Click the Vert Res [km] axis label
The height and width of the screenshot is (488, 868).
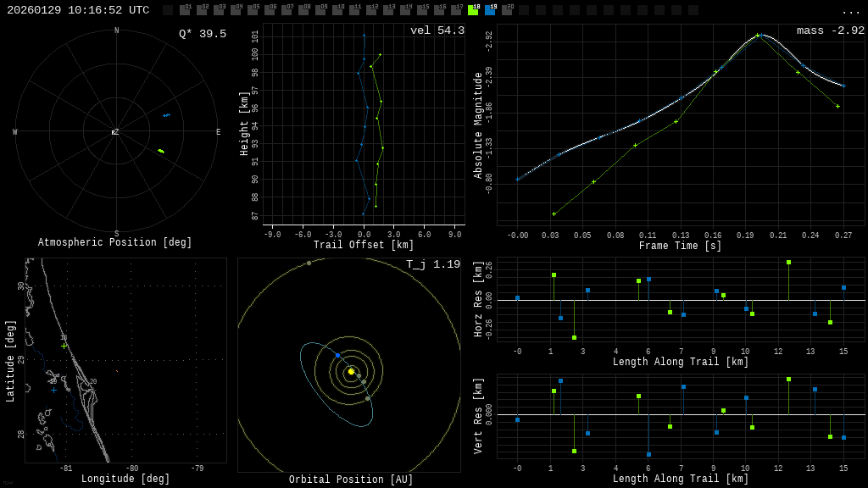[x=478, y=416]
